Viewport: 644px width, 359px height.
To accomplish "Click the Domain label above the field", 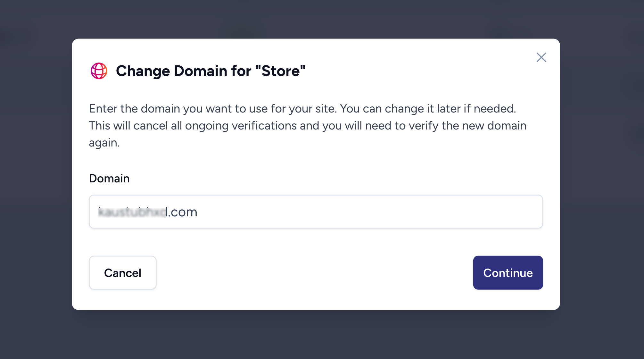I will point(109,178).
